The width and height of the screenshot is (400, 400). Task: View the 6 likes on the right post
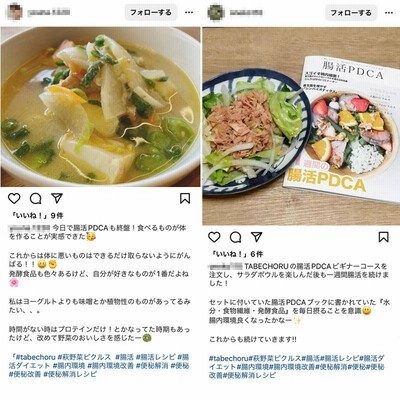(238, 254)
